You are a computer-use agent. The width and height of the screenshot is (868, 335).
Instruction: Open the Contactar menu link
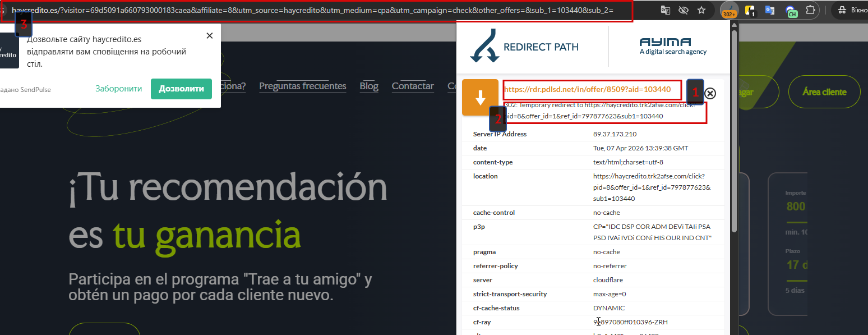[413, 86]
